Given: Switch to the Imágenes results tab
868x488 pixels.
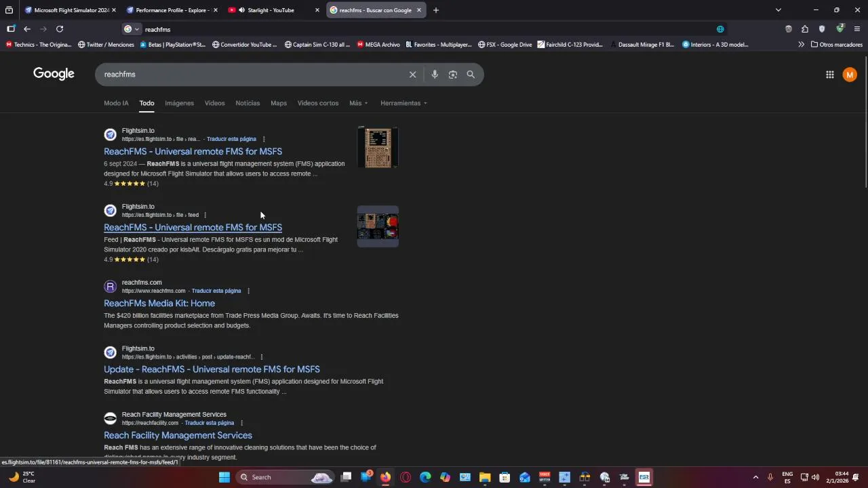Looking at the screenshot, I should (179, 103).
